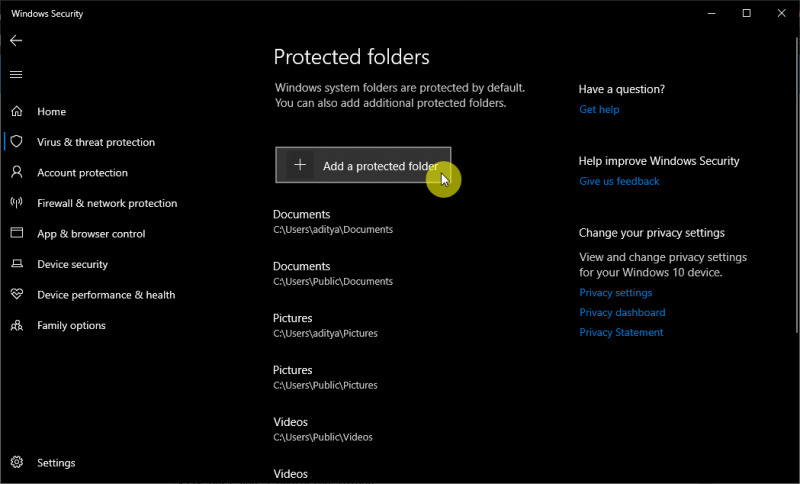Open Settings label at bottom of sidebar

[56, 463]
